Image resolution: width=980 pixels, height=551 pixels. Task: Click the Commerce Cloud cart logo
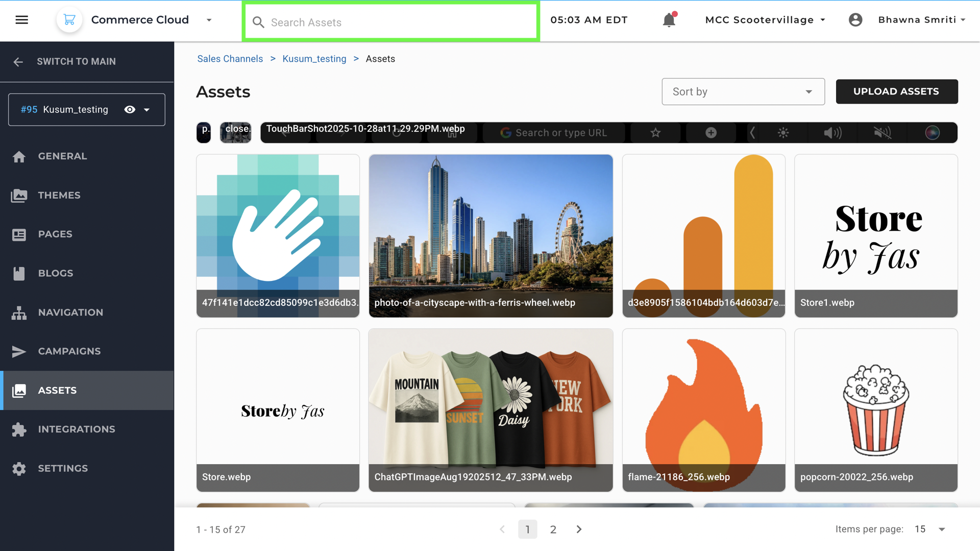pyautogui.click(x=69, y=20)
